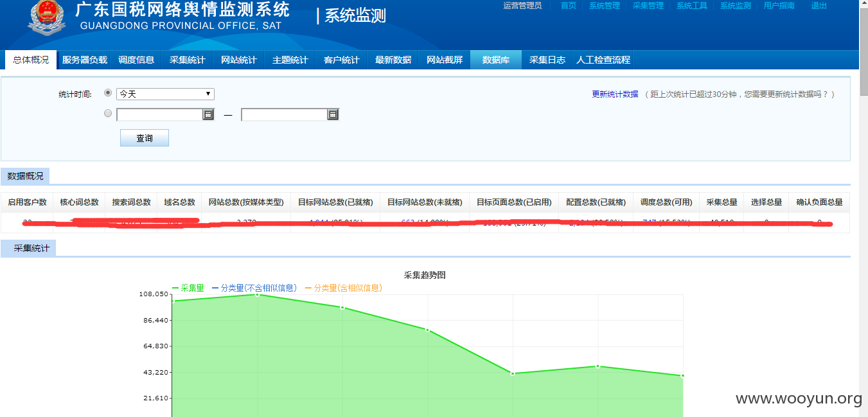Click the national tax emblem logo
Image resolution: width=868 pixels, height=417 pixels.
(46, 19)
